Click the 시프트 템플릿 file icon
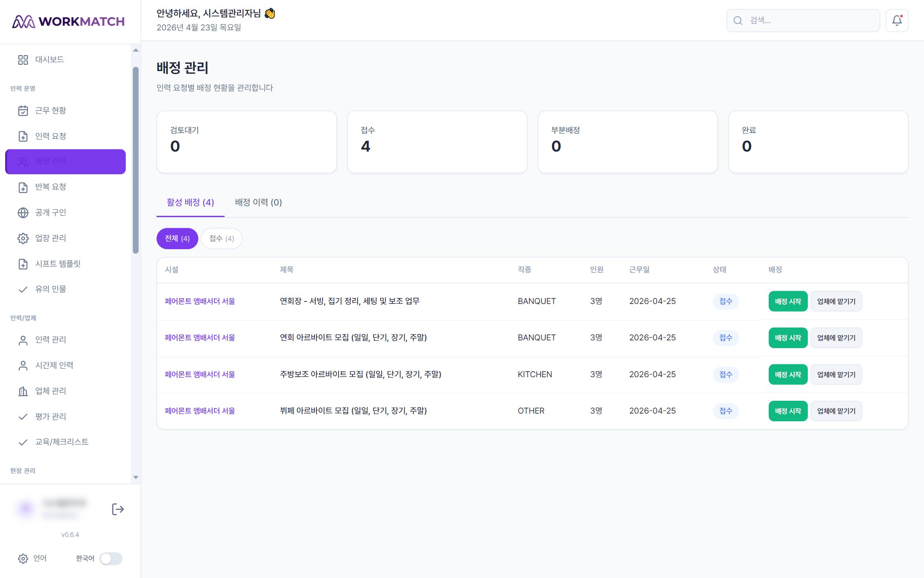The width and height of the screenshot is (924, 578). tap(23, 264)
